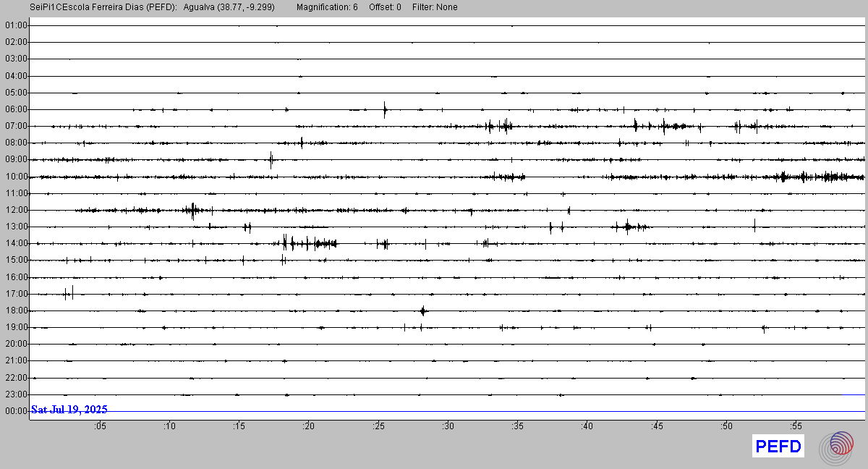Screen dimensions: 868x469
Task: Select the blue 00:00 hour label
Action: pyautogui.click(x=16, y=411)
